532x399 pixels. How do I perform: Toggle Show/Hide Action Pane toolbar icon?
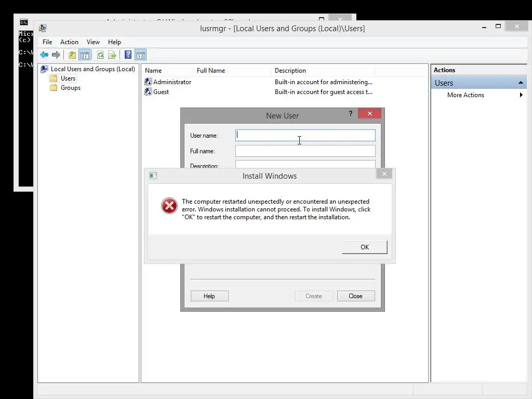[x=140, y=55]
